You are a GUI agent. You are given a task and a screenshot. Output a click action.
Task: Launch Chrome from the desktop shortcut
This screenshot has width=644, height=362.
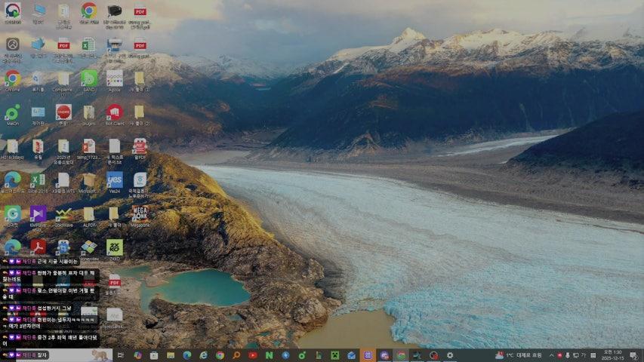pyautogui.click(x=13, y=78)
